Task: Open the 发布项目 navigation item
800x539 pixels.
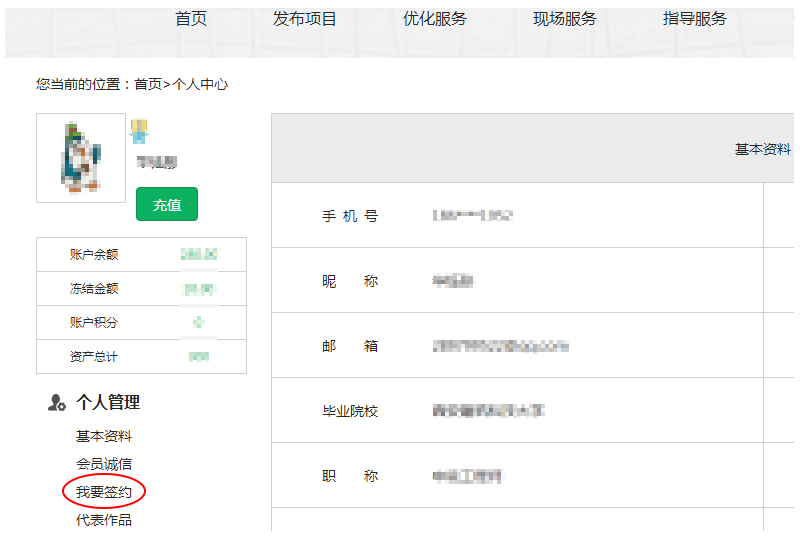Action: click(x=305, y=19)
